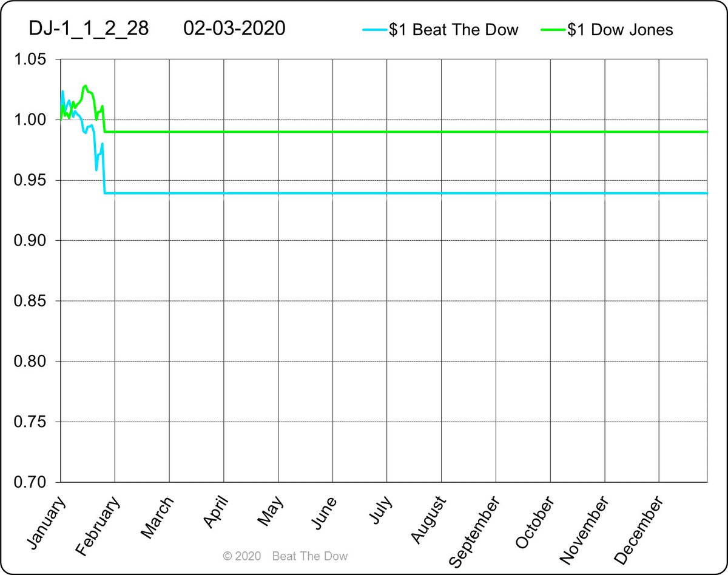
Task: Click the chart title DJ-1_1_2_28
Action: [x=89, y=28]
